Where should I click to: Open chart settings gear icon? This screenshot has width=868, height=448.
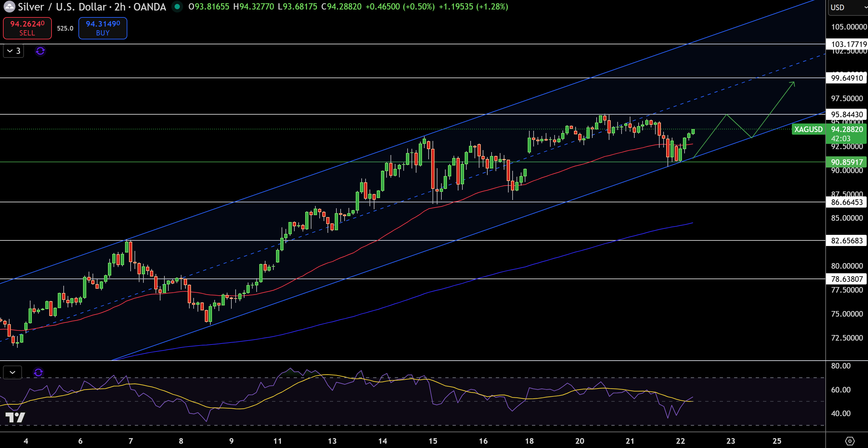coord(850,441)
